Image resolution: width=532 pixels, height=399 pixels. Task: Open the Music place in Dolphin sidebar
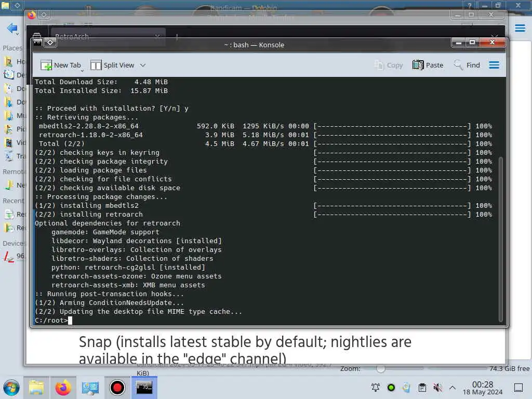tap(14, 115)
